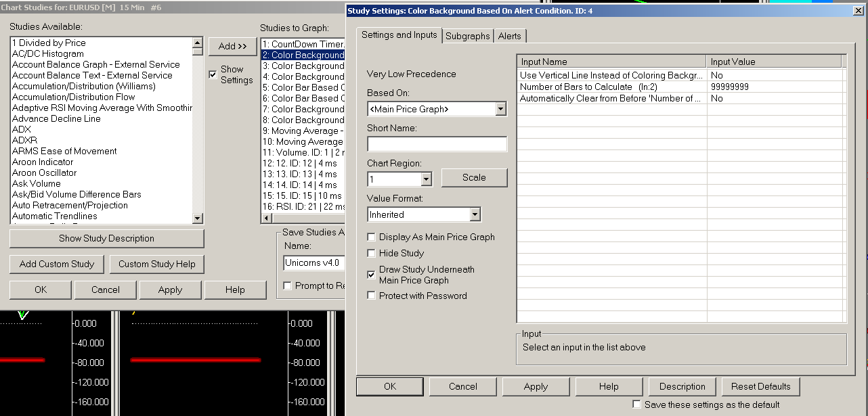Expand the Chart Region dropdown
Viewport: 868px width, 416px height.
[426, 179]
